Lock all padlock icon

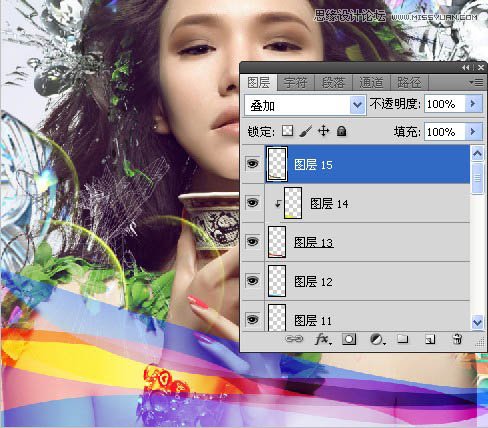tap(341, 131)
